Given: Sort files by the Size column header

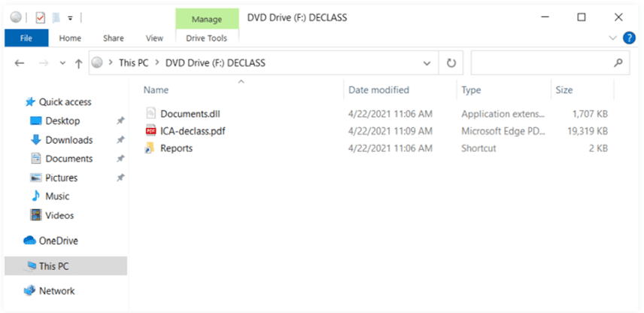Looking at the screenshot, I should [563, 90].
